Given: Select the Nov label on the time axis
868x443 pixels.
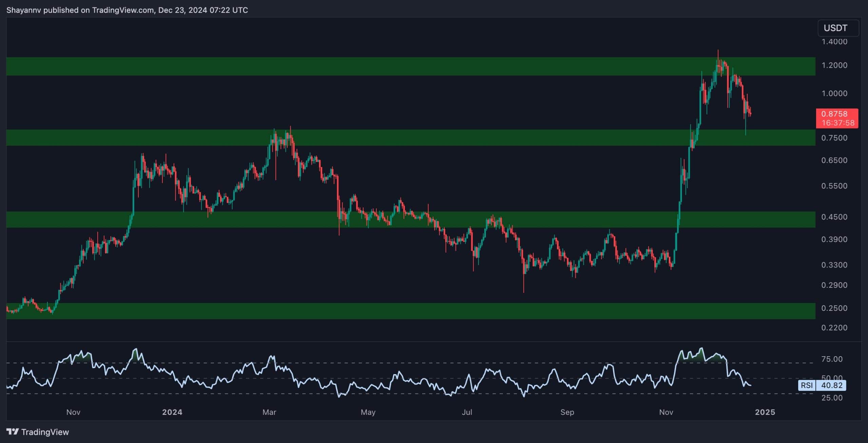Looking at the screenshot, I should [73, 412].
